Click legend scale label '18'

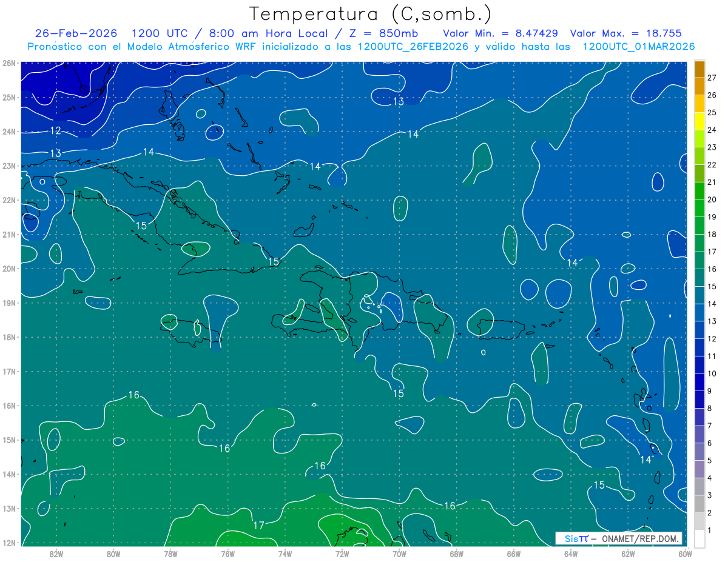tap(712, 234)
